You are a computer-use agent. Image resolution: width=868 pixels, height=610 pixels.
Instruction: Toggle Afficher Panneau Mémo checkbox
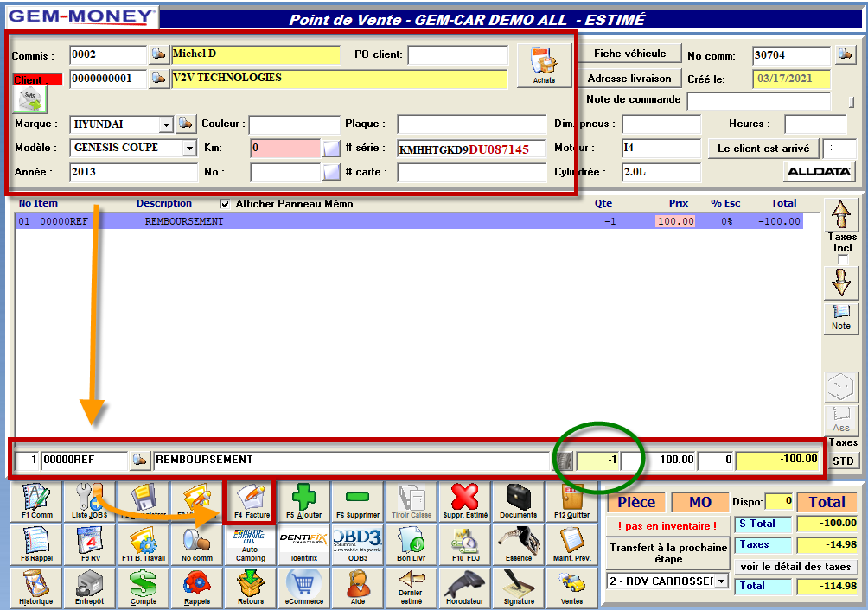[x=225, y=204]
